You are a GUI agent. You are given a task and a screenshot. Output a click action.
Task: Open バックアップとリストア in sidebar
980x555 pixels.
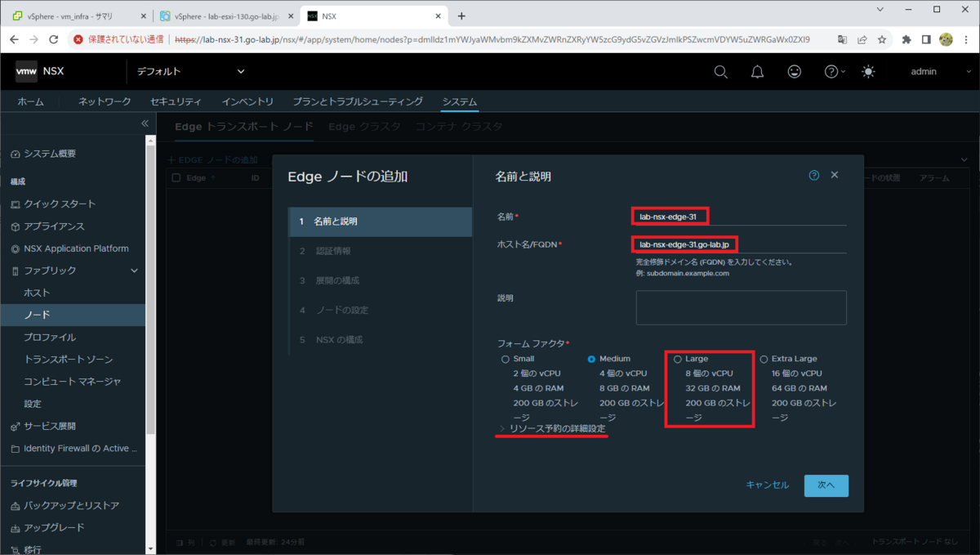coord(73,506)
